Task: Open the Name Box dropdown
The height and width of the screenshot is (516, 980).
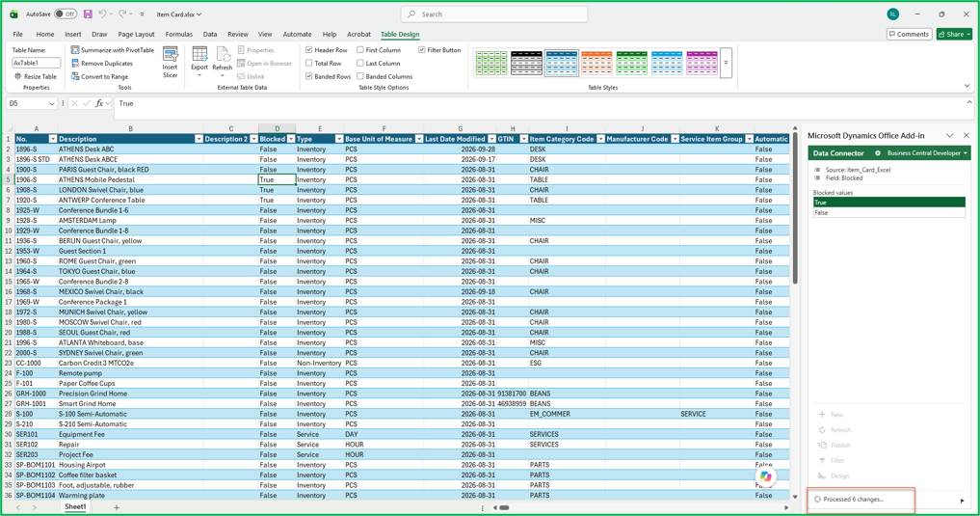Action: [51, 103]
